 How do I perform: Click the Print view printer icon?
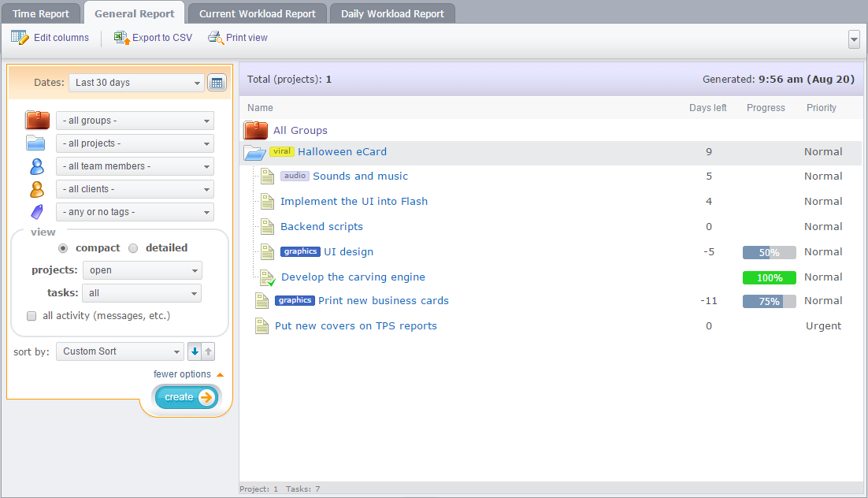215,38
